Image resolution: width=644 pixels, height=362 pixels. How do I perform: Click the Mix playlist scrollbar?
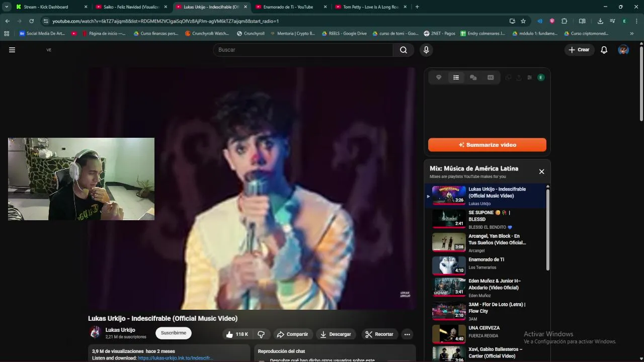click(x=548, y=229)
